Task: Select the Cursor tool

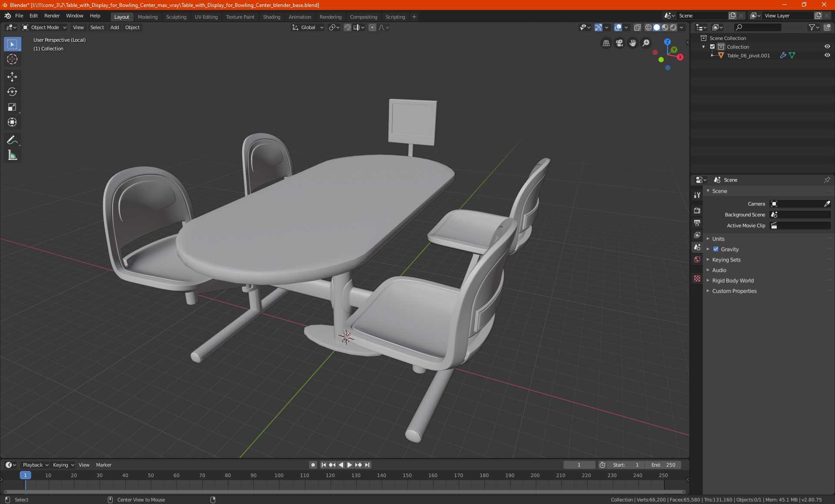Action: [12, 59]
